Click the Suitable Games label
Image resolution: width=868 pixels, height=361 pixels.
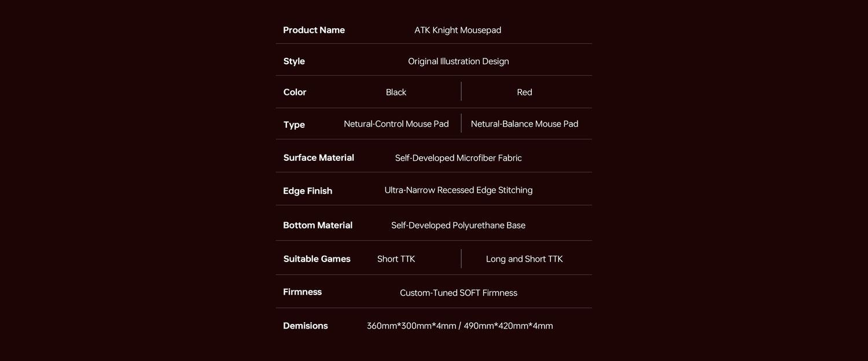point(317,259)
